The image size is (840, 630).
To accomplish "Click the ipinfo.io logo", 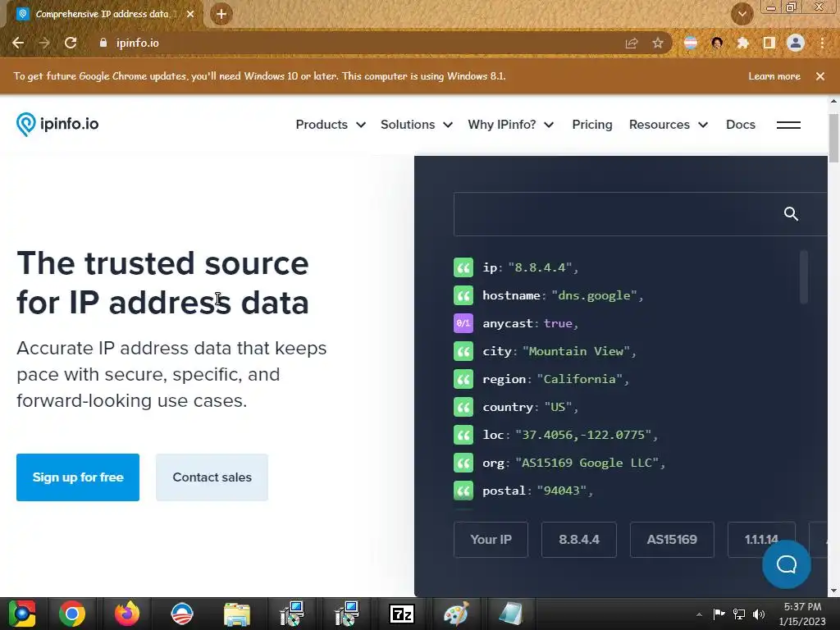I will [x=57, y=125].
